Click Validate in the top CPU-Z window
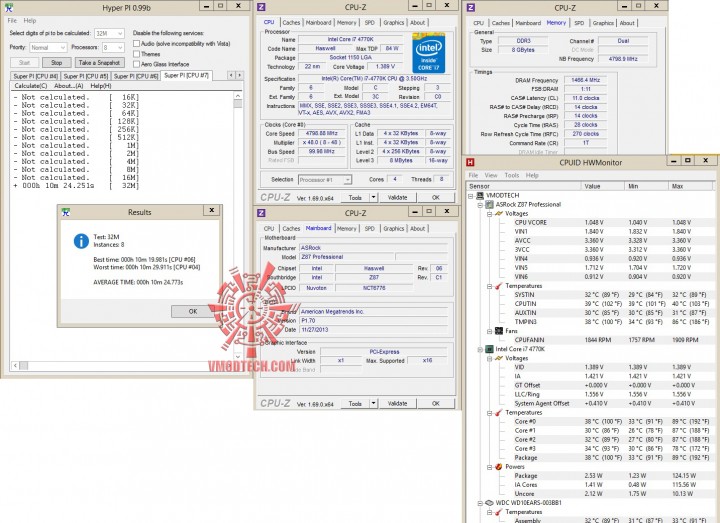Viewport: 720px width, 523px height. (398, 197)
